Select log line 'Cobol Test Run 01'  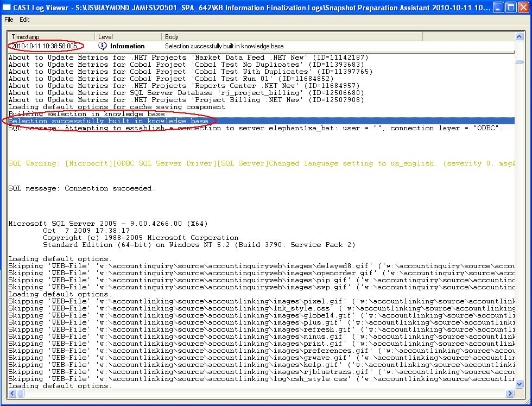tap(171, 79)
